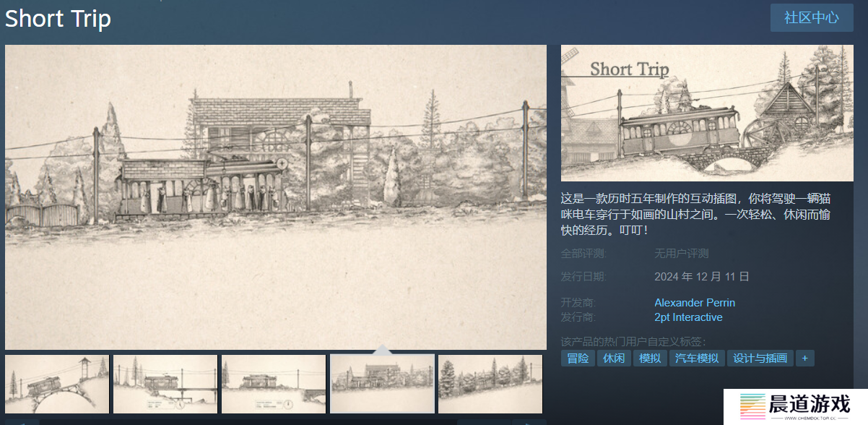Screen dimensions: 868x425
Task: Click the 开发商 label
Action: point(578,303)
